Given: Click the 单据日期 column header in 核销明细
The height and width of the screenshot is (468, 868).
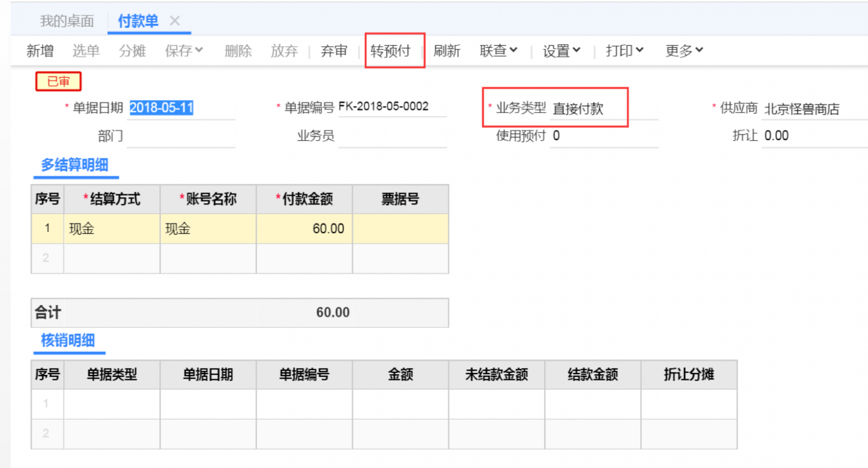Looking at the screenshot, I should click(208, 375).
